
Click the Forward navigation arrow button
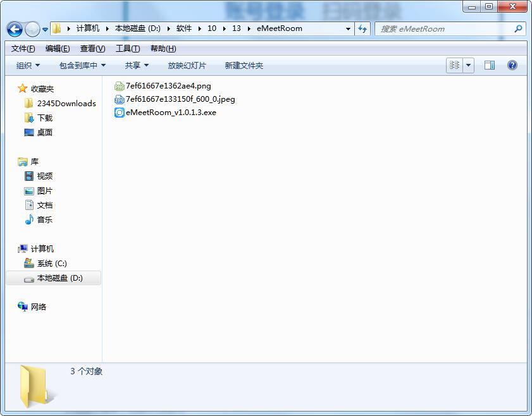click(x=32, y=29)
